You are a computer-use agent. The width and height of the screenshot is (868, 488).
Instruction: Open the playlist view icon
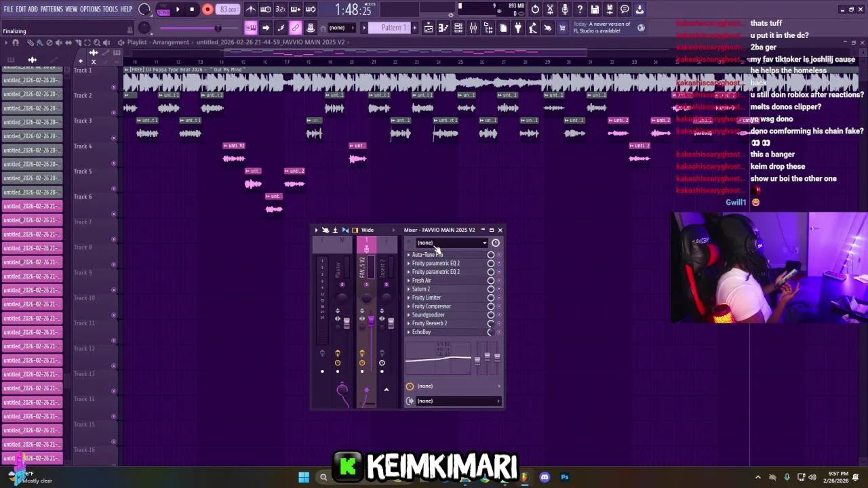pyautogui.click(x=429, y=28)
